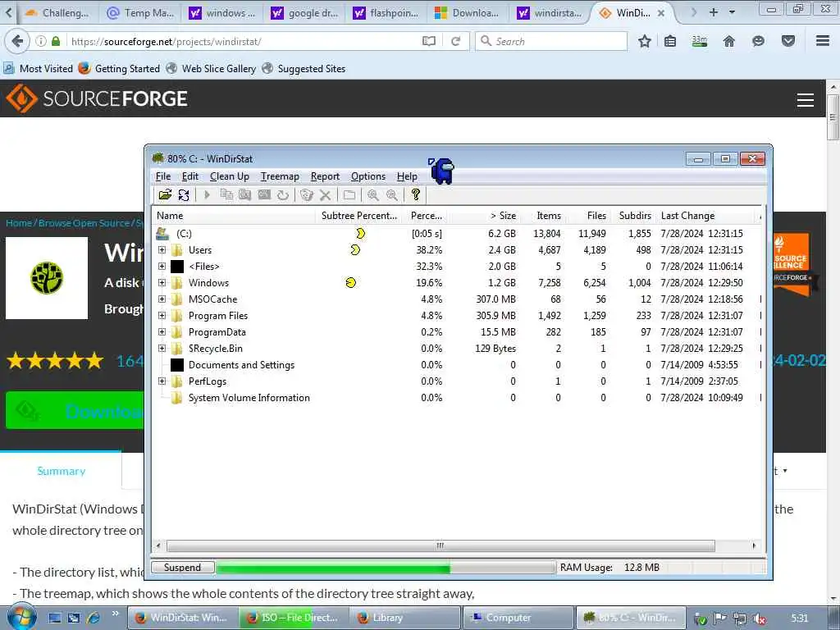Click Web Slice Gallery bookmark
Viewport: 840px width, 630px height.
(x=211, y=69)
